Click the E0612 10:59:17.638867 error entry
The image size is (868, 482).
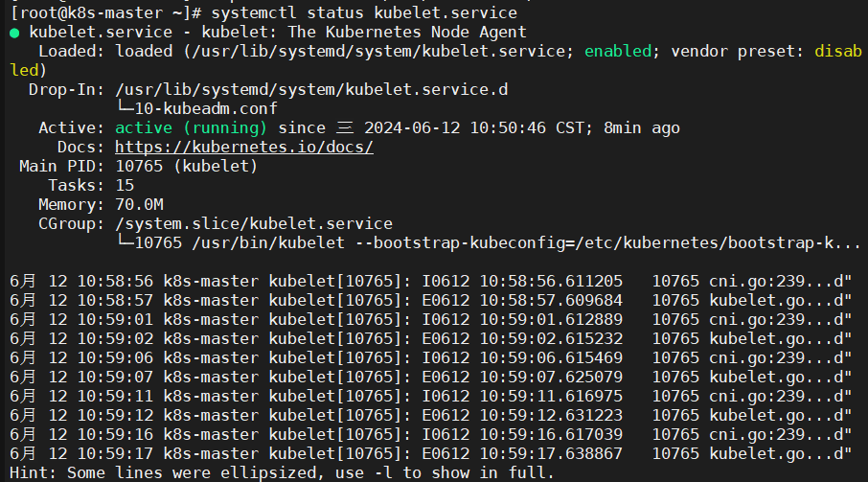[522, 454]
